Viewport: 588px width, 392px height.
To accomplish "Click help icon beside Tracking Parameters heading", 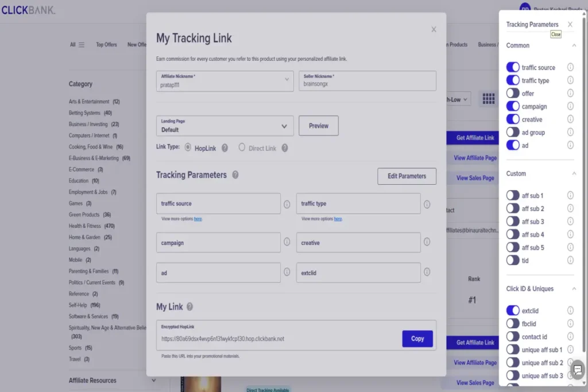I will [x=235, y=174].
